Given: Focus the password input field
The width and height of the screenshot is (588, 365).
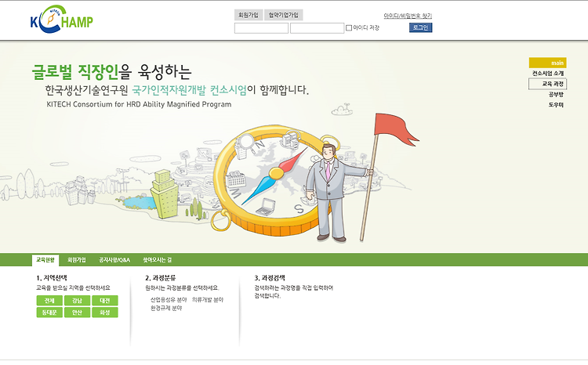Looking at the screenshot, I should [x=317, y=28].
